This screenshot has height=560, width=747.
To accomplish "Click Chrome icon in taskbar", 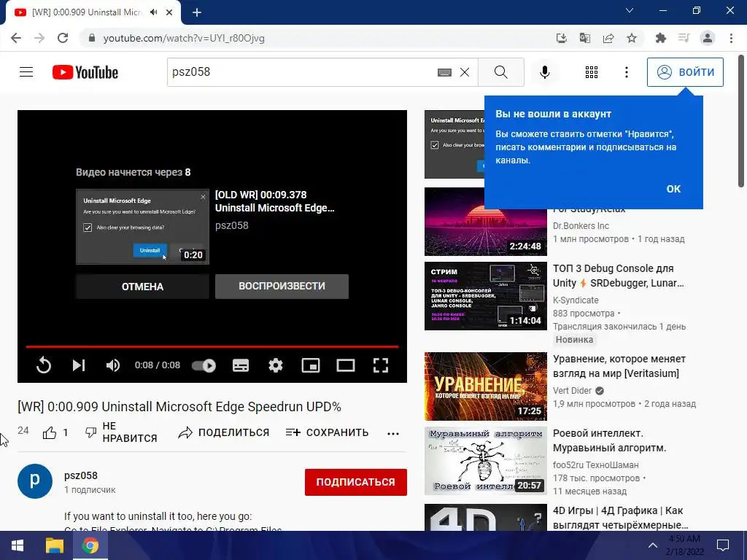I will pos(90,545).
